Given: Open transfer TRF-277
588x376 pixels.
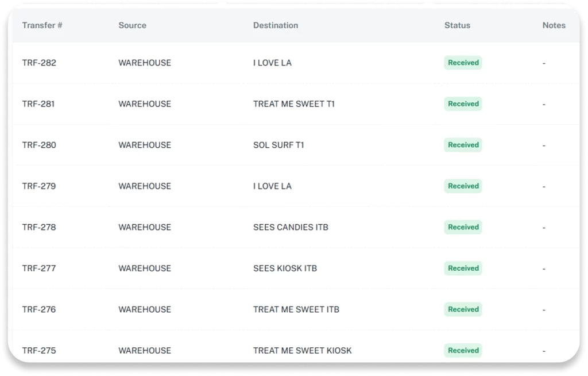Looking at the screenshot, I should coord(38,268).
